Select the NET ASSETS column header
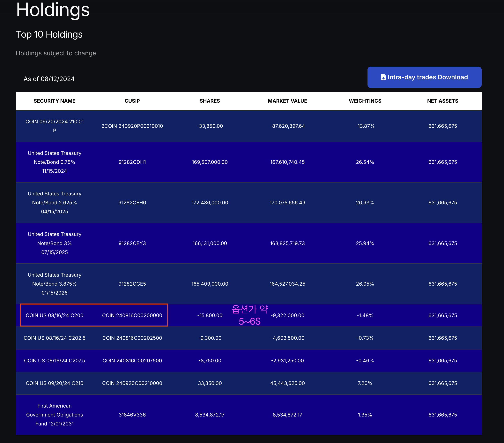504x443 pixels. 443,101
